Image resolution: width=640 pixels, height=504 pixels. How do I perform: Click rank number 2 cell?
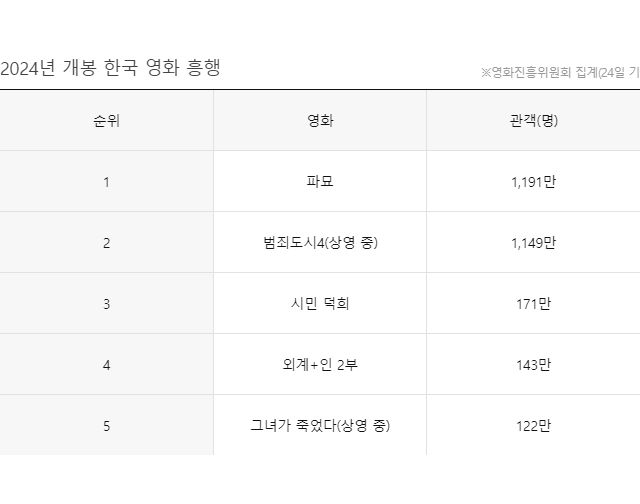point(106,243)
